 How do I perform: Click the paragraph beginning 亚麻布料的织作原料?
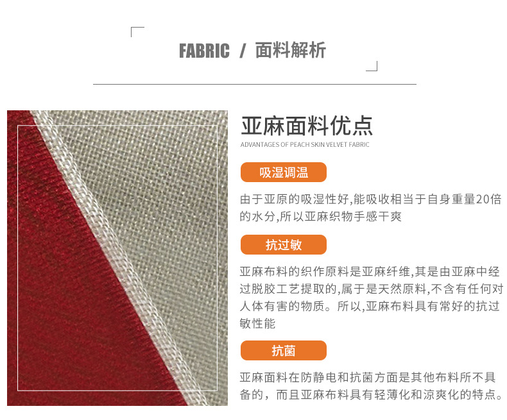[371, 298]
